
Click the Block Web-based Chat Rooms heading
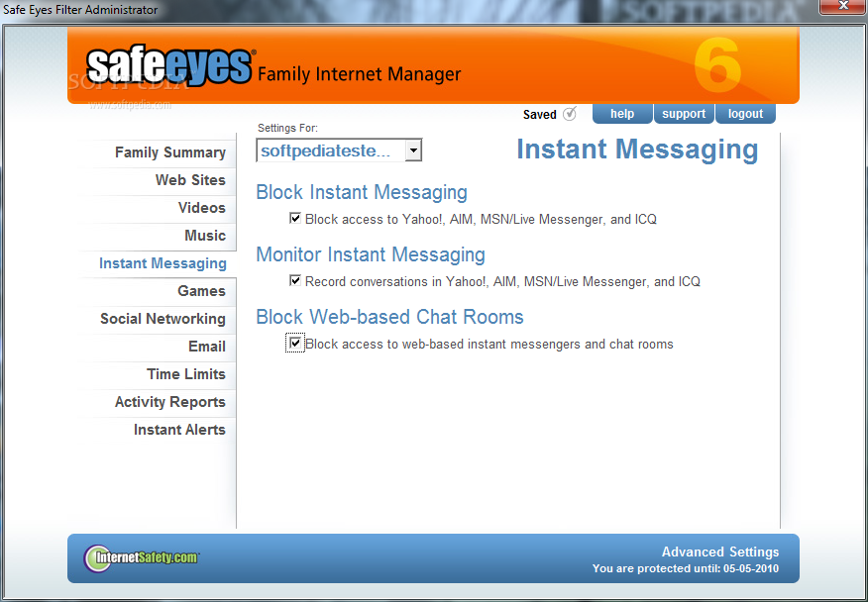[389, 317]
